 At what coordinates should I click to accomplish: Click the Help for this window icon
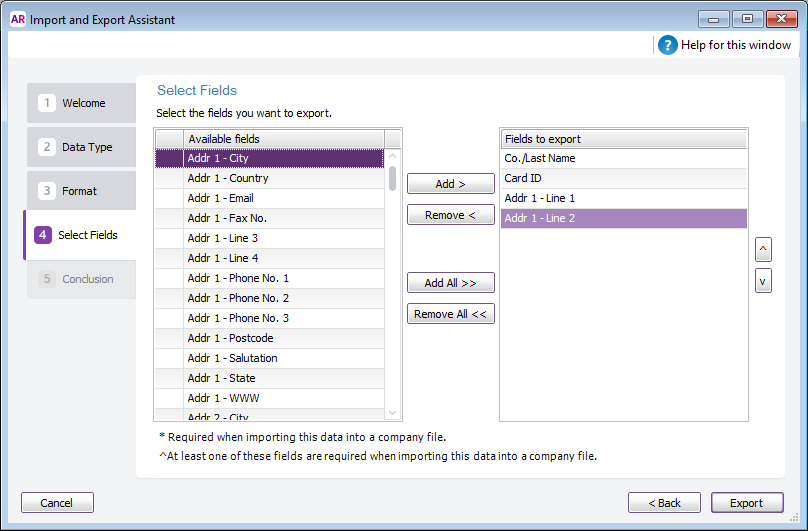668,45
